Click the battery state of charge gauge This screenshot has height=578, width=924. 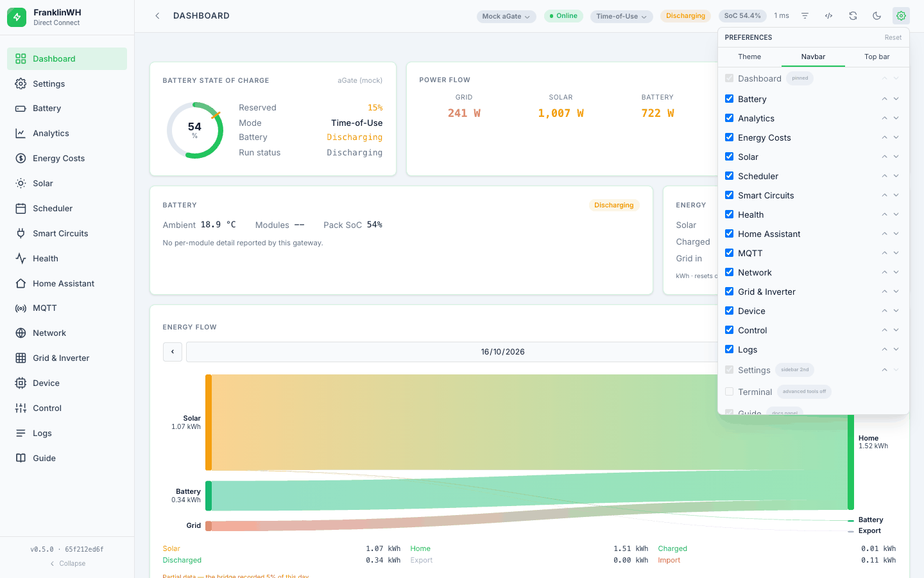tap(195, 130)
